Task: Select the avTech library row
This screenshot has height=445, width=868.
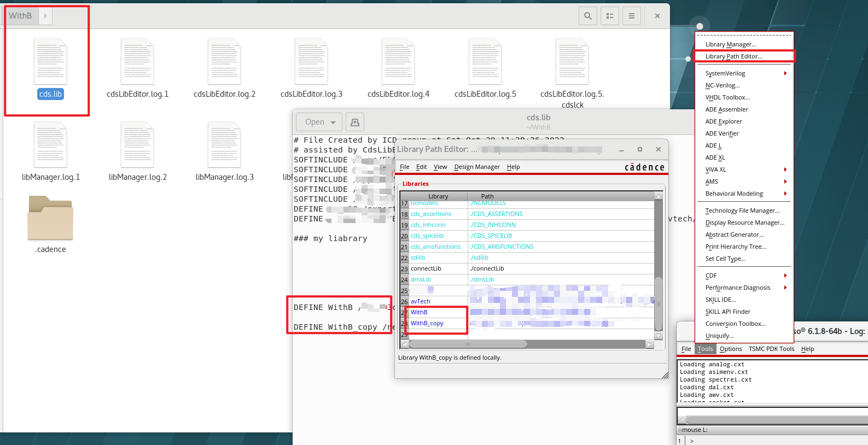Action: 527,301
